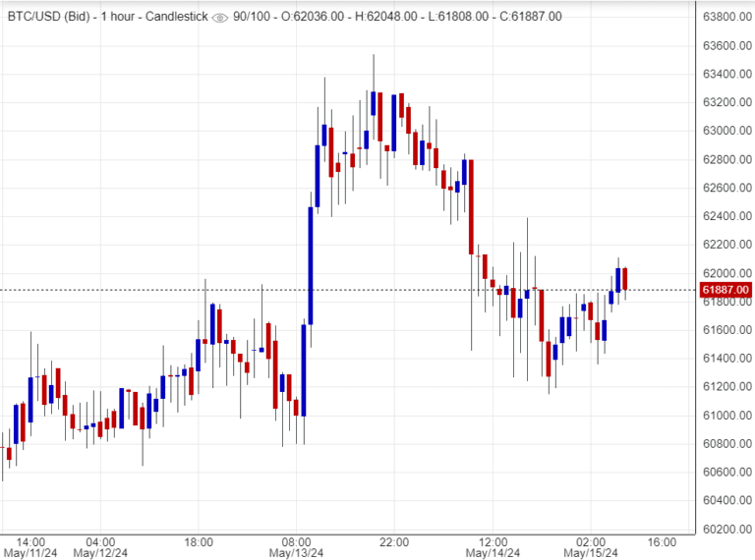Toggle the eye visibility icon in chart header
This screenshot has height=560, width=755.
(x=220, y=17)
